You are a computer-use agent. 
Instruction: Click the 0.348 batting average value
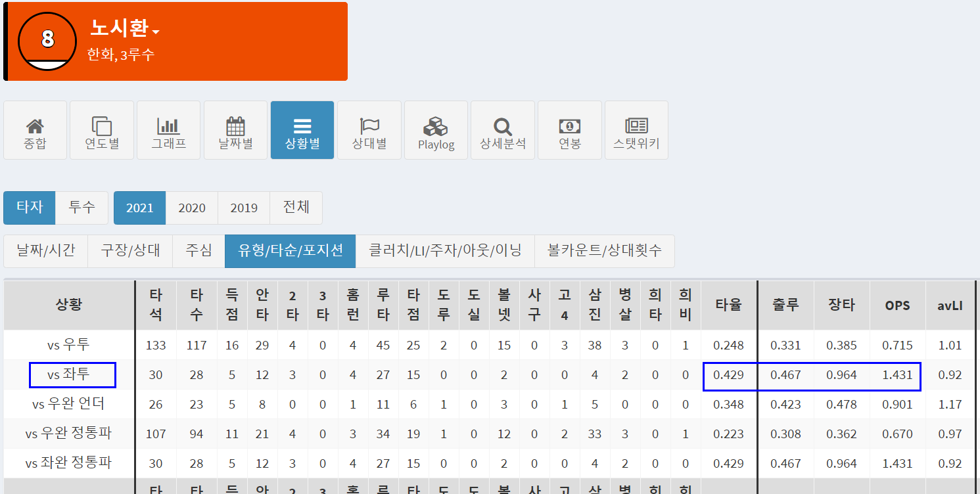point(728,405)
